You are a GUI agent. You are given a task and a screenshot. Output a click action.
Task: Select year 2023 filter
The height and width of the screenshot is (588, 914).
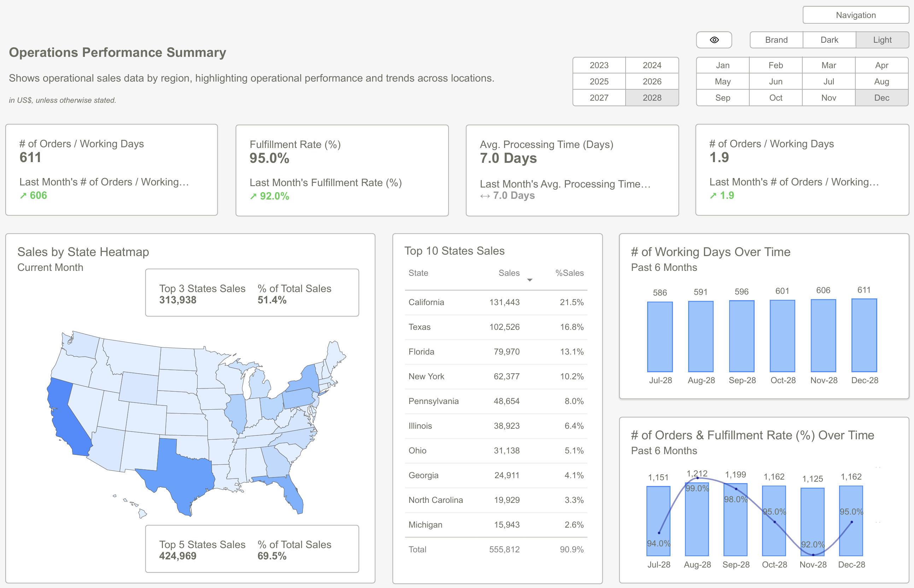point(599,65)
